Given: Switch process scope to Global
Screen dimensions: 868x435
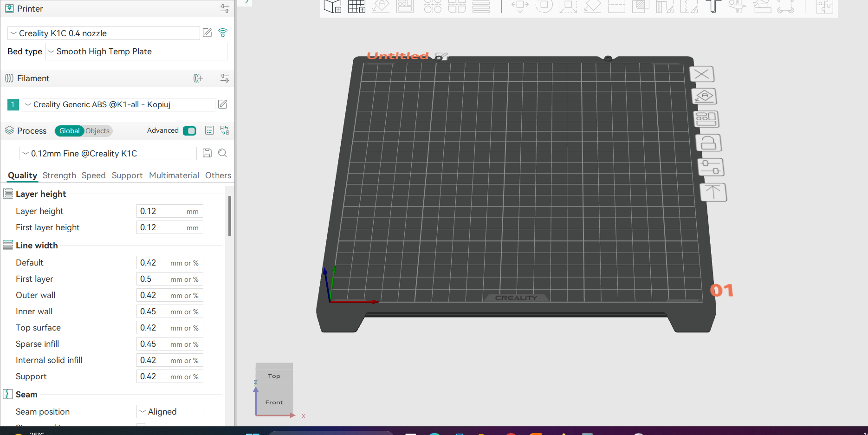Looking at the screenshot, I should (70, 131).
